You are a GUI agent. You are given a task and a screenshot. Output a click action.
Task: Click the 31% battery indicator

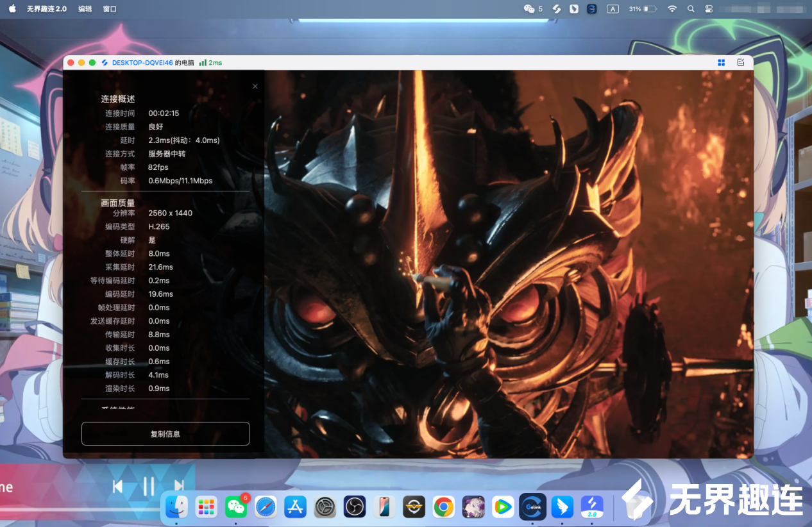[x=643, y=9]
